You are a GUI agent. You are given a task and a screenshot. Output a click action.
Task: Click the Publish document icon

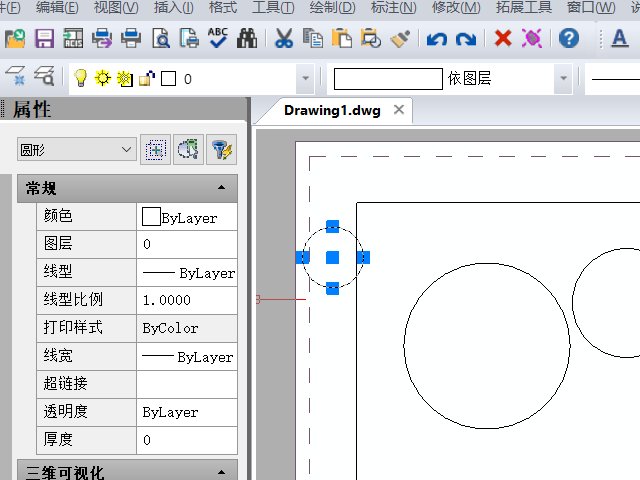(189, 39)
